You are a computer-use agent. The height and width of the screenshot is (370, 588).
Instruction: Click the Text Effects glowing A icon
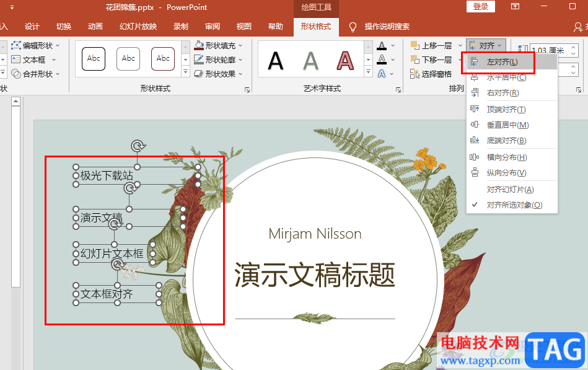(382, 74)
